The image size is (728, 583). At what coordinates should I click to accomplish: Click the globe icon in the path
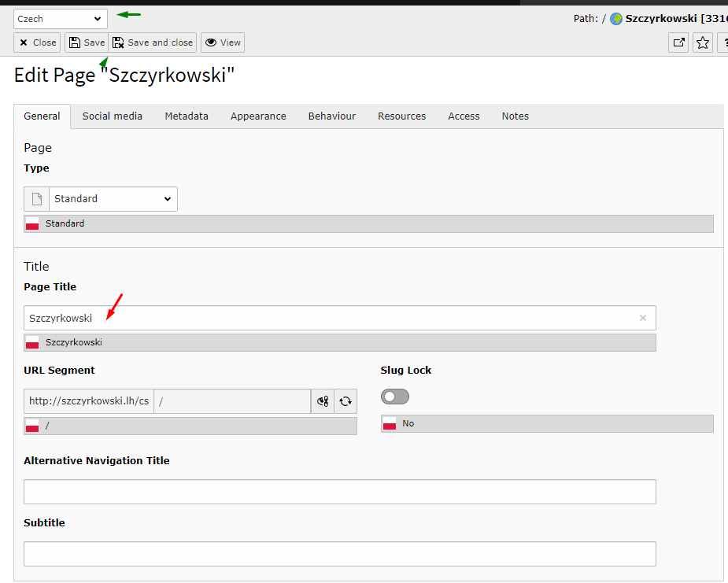coord(616,19)
